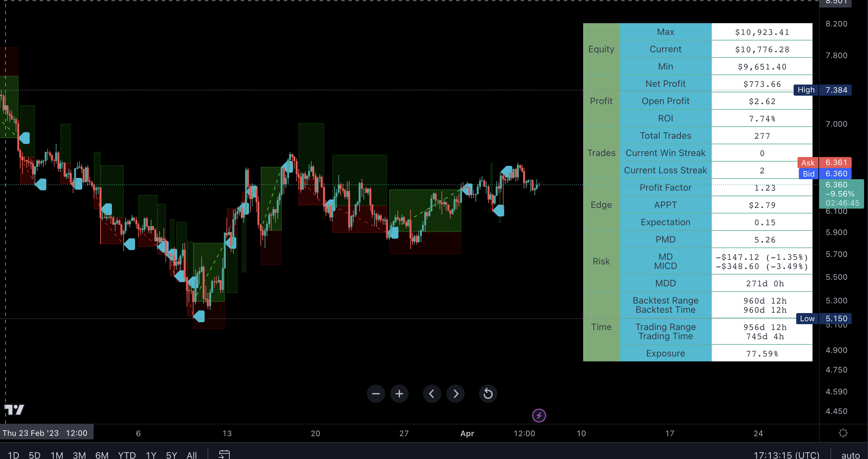Select the 1D time range
The height and width of the screenshot is (459, 868).
coord(13,455)
